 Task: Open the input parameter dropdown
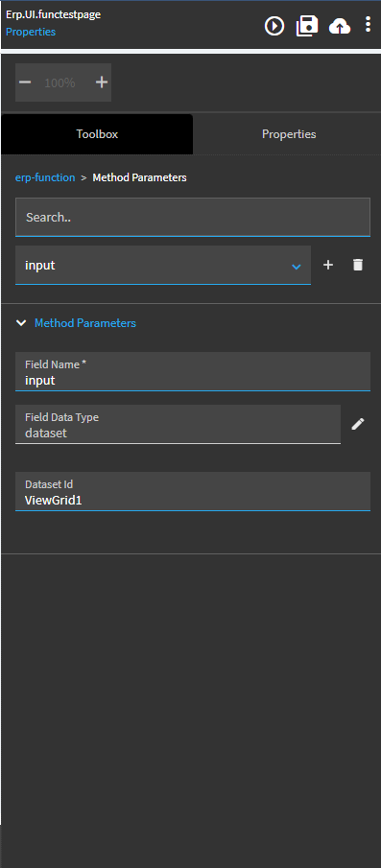163,265
